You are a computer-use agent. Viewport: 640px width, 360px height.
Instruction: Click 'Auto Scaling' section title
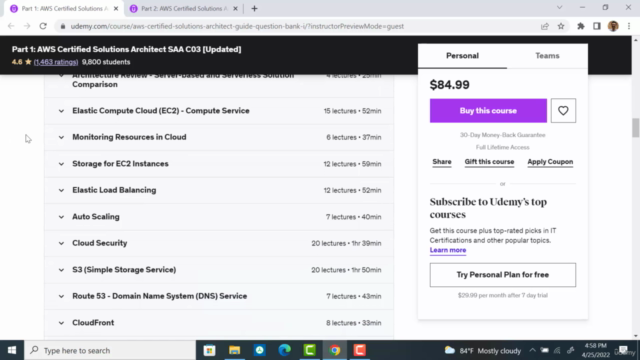pos(96,216)
